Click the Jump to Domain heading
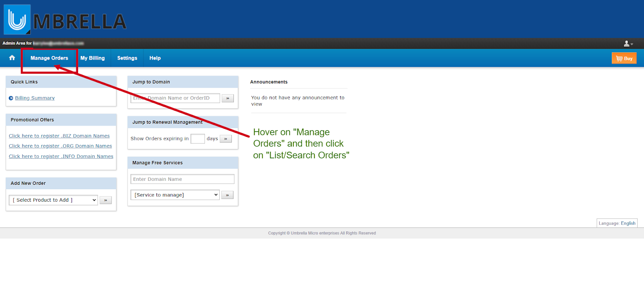The image size is (644, 308). pyautogui.click(x=151, y=82)
